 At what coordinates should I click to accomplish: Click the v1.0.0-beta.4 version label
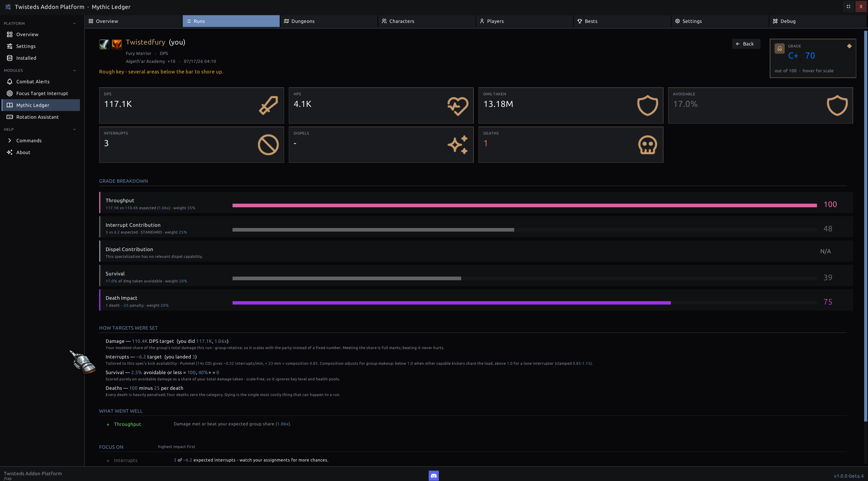click(849, 476)
